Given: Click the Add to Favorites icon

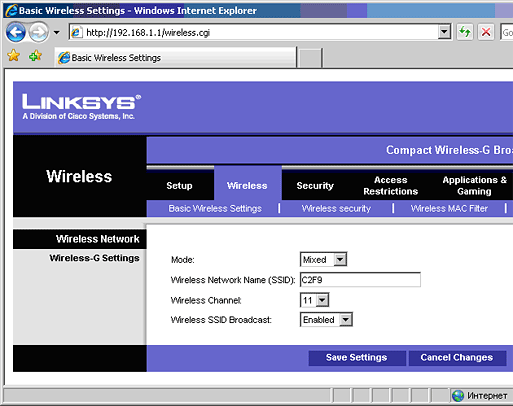Looking at the screenshot, I should click(35, 56).
